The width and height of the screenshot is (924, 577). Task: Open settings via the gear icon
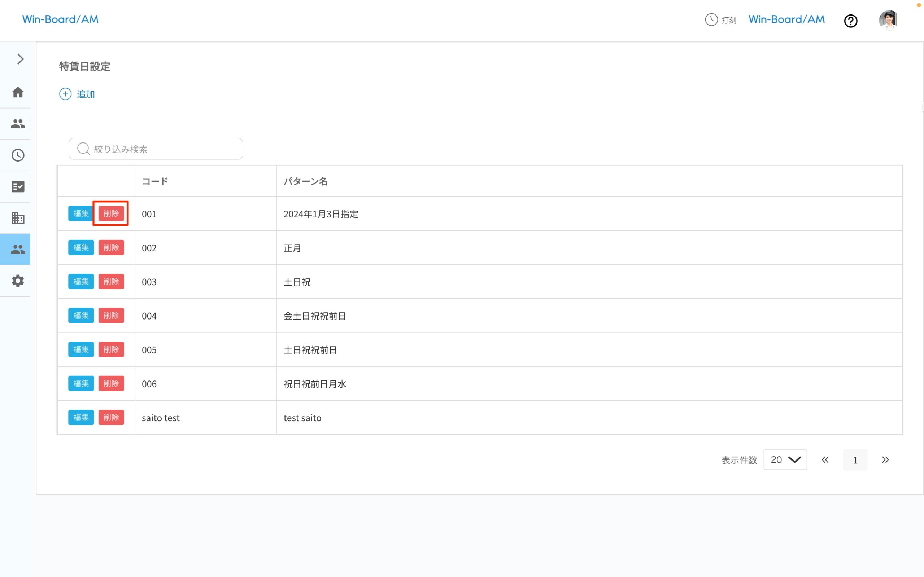pos(17,281)
